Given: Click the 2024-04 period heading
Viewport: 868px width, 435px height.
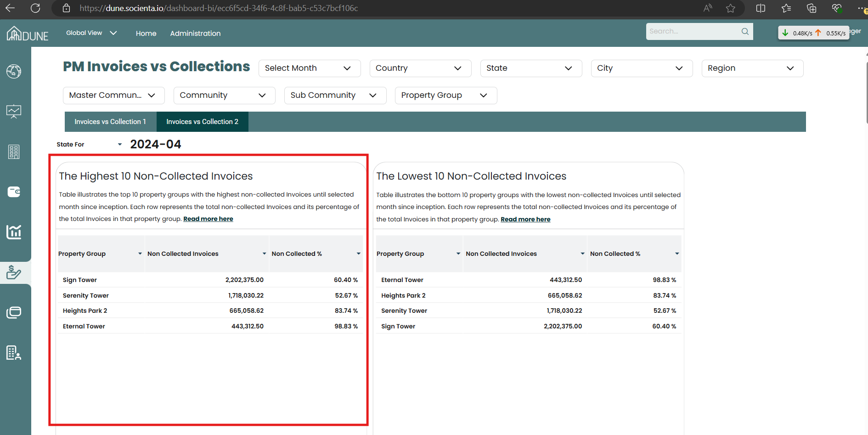Looking at the screenshot, I should [x=156, y=144].
